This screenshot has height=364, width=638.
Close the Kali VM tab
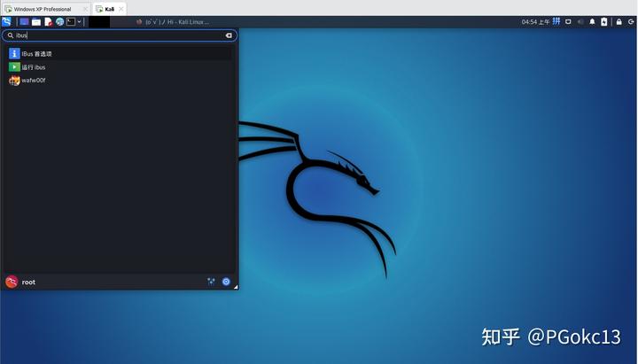coord(121,9)
